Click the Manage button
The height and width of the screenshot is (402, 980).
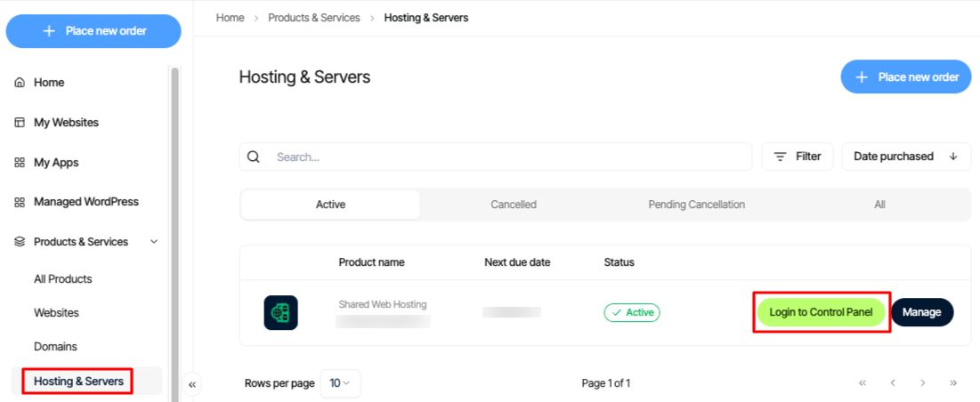(922, 312)
